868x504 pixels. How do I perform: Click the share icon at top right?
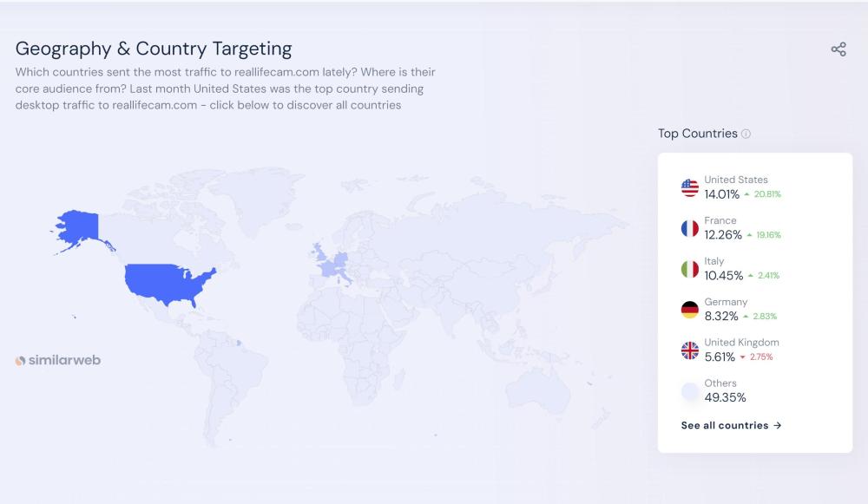pos(838,49)
